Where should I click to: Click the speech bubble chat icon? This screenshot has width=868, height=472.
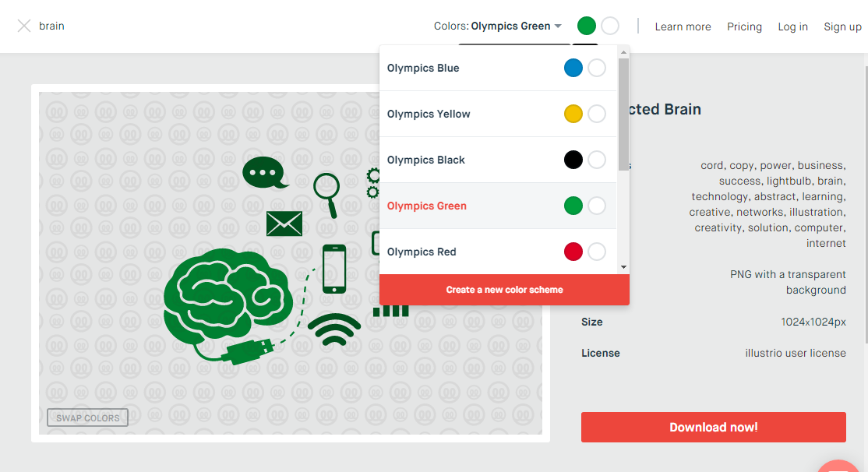[x=264, y=173]
